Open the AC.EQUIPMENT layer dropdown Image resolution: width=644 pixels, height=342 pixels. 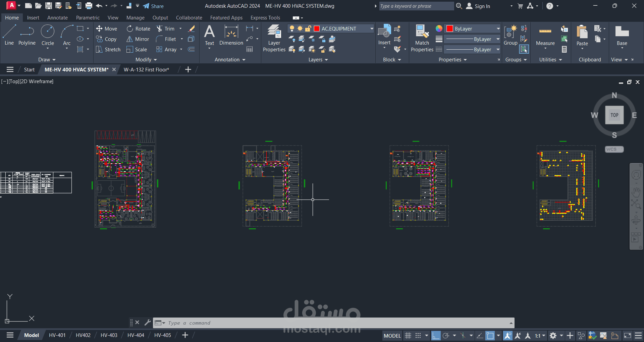tap(372, 29)
